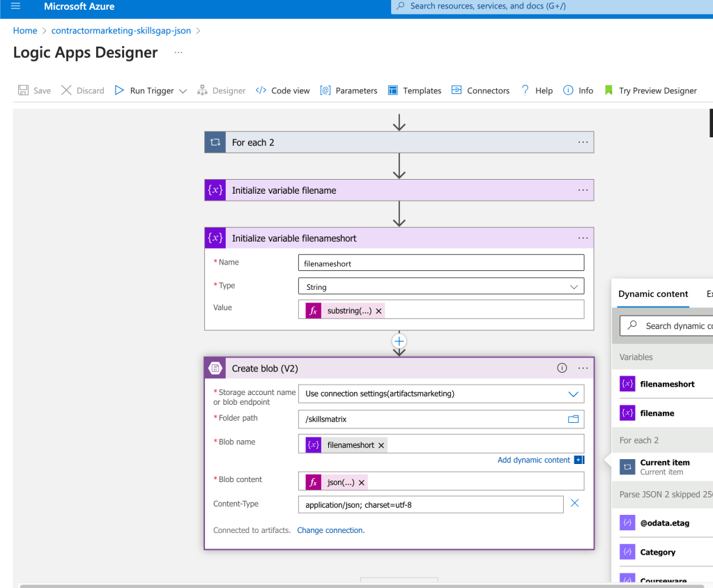Click the Run Trigger play icon
Viewport: 713px width, 588px height.
click(119, 90)
